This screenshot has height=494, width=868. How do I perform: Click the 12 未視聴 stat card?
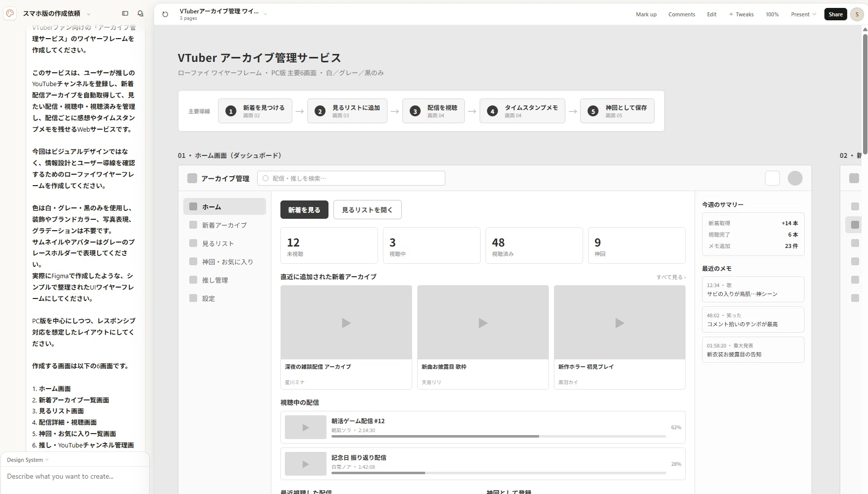(x=329, y=246)
